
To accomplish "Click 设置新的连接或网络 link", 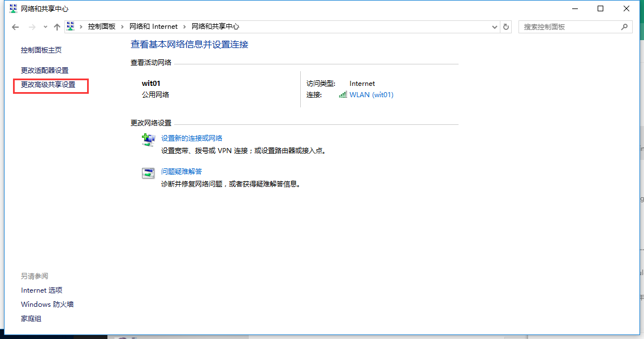I will (x=192, y=138).
